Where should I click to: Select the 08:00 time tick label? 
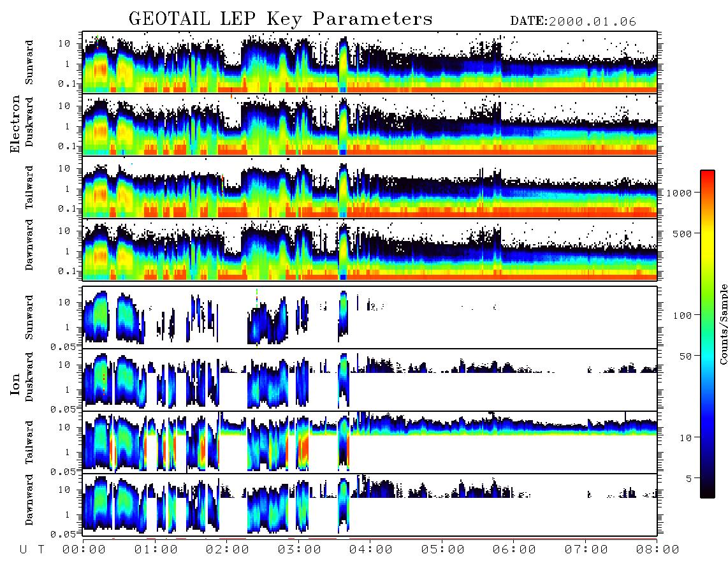657,550
